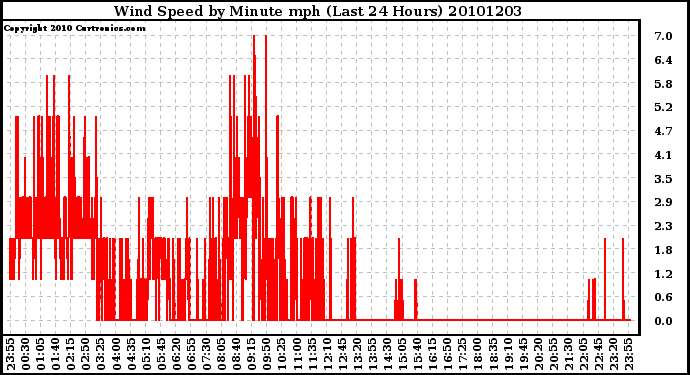690x375 pixels.
Task: Click the 18:35 time axis label
Action: point(492,355)
